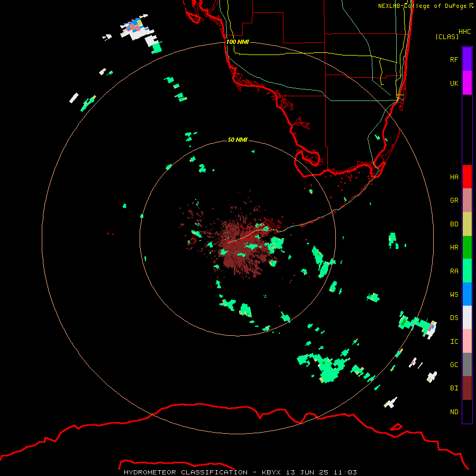Pick the WS blue legend swatch
Screen dimensions: 476x476
[x=467, y=294]
